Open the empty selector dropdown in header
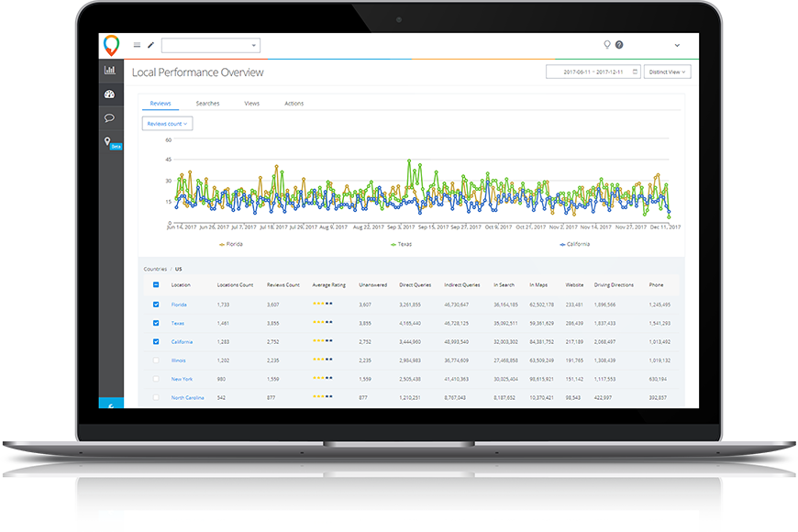Screen dimensions: 798x532 pos(211,45)
